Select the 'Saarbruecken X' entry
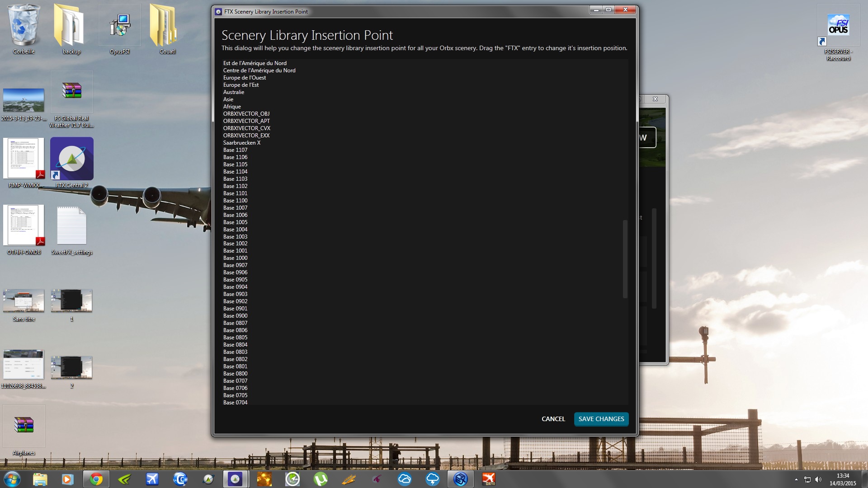 click(242, 143)
